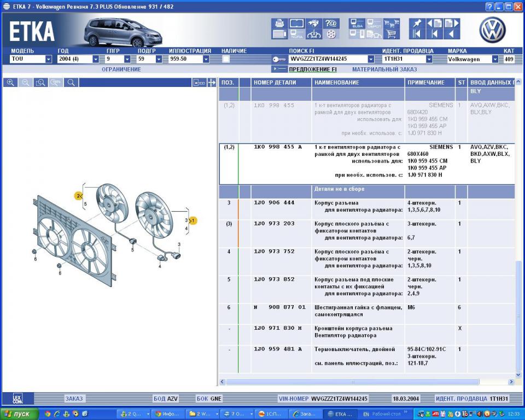This screenshot has width=525, height=420.
Task: Click the illustration layout selector icon
Action: 199,83
